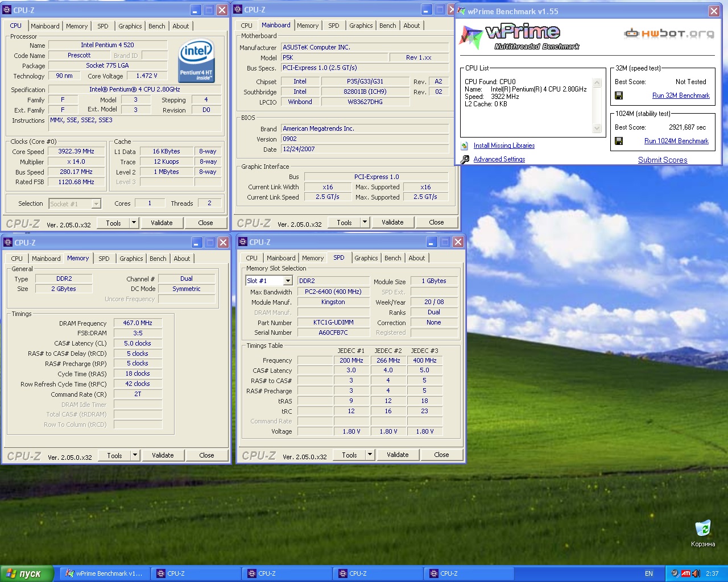Expand Tools arrow in SPD window
Image resolution: width=728 pixels, height=582 pixels.
(370, 455)
